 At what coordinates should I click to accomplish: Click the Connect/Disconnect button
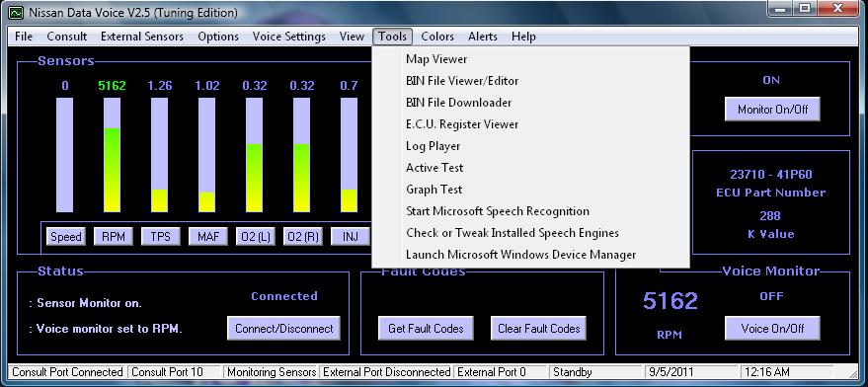pos(284,329)
